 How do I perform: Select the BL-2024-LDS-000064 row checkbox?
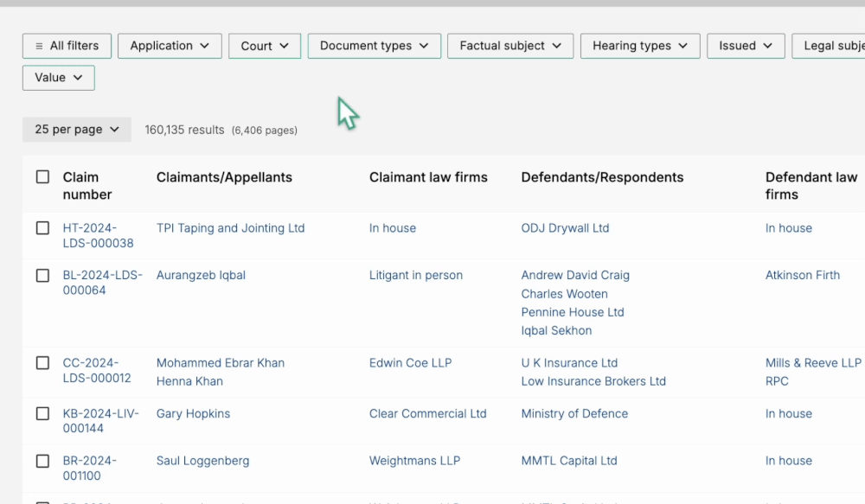click(x=42, y=276)
